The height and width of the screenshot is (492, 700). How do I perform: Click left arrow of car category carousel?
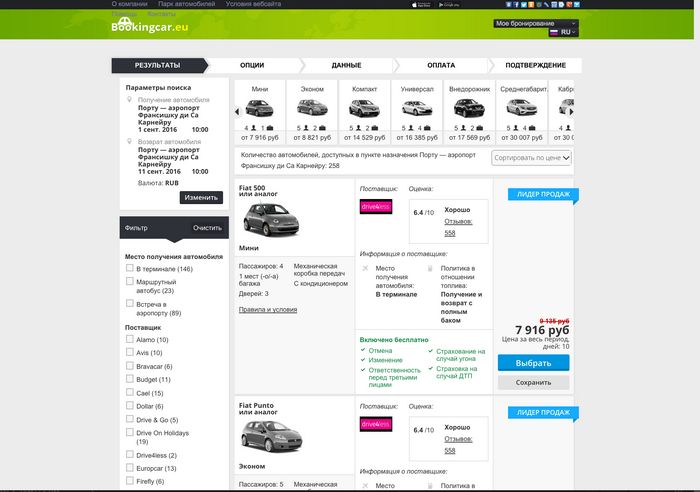click(237, 112)
